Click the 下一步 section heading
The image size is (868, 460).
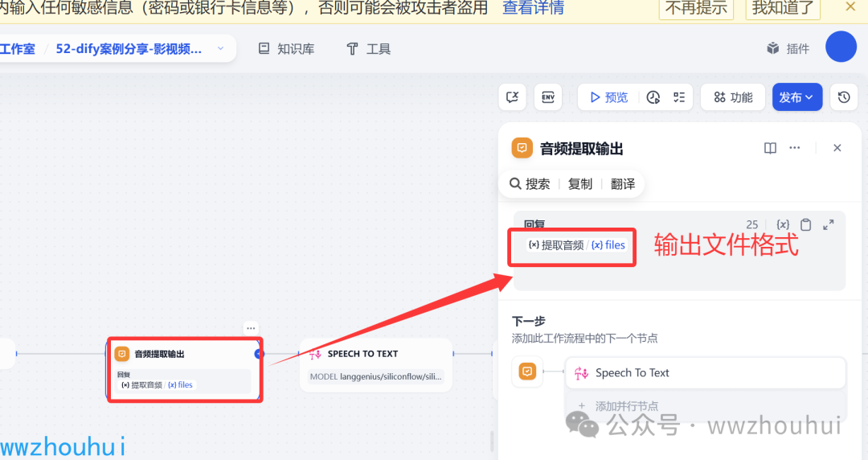(529, 322)
